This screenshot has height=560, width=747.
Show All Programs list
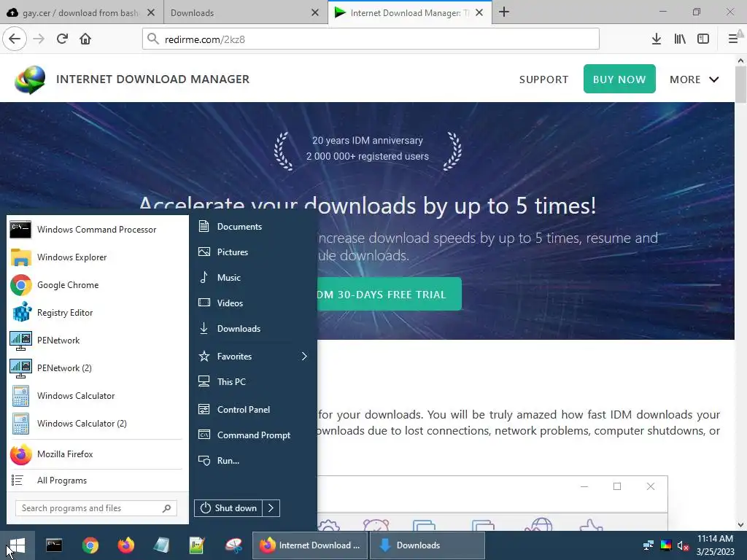[97, 480]
